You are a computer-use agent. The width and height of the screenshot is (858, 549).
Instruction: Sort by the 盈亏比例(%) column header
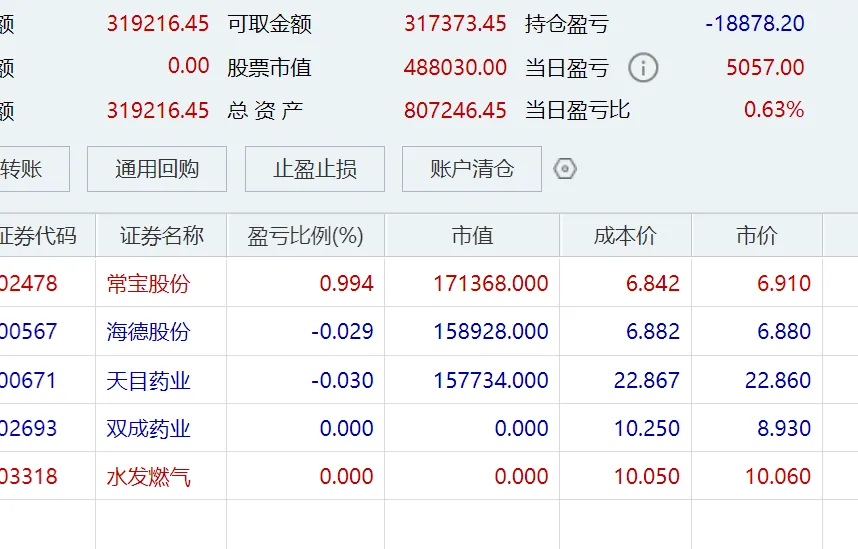[x=305, y=236]
